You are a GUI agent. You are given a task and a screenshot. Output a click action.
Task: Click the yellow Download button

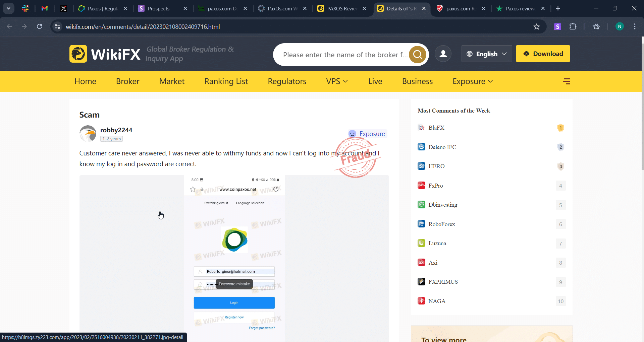coord(543,54)
